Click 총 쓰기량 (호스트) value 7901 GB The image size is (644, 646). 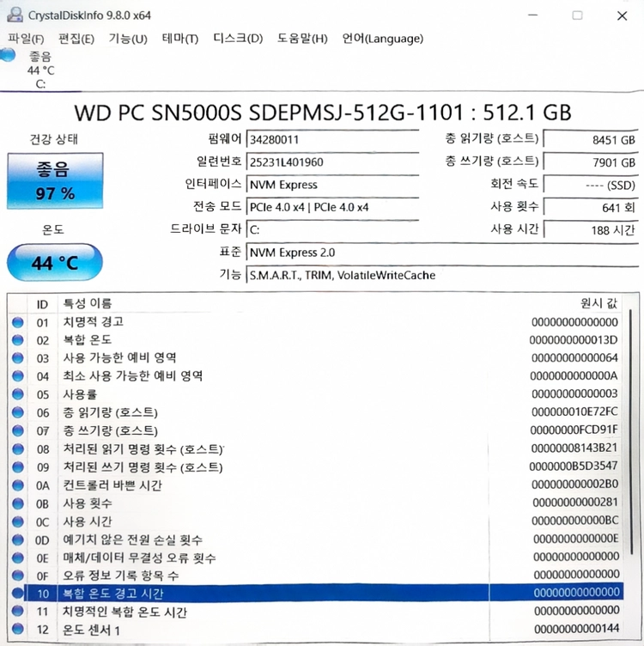pyautogui.click(x=591, y=162)
